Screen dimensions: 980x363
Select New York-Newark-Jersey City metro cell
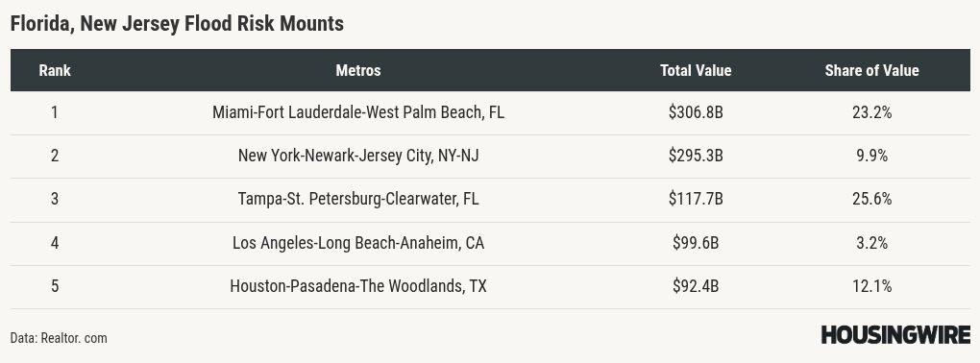coord(358,157)
